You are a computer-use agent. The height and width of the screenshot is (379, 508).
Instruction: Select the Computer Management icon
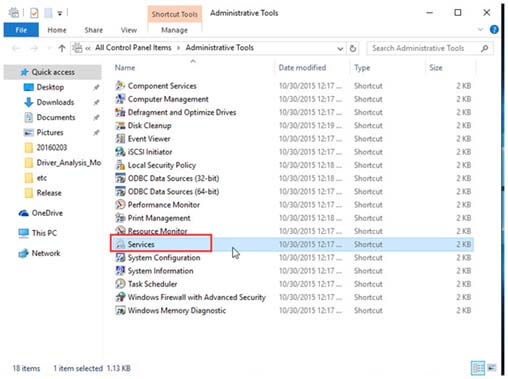pos(120,99)
